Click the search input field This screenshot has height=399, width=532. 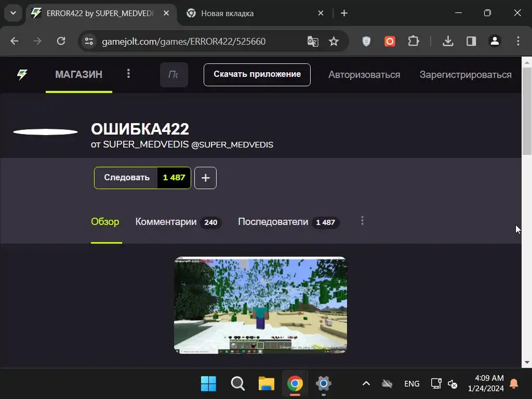[174, 75]
